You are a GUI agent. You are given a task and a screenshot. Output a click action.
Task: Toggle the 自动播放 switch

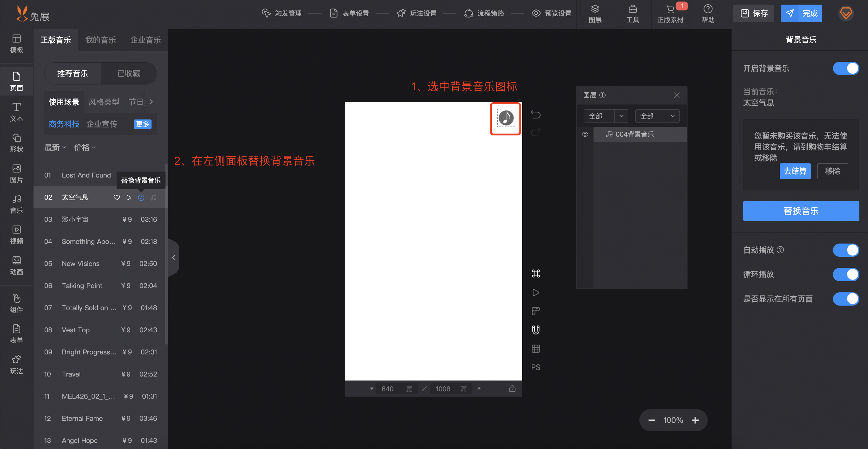coord(846,250)
